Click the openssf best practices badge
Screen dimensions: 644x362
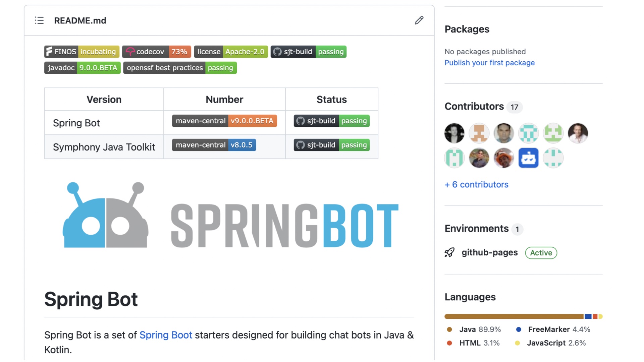tap(180, 68)
